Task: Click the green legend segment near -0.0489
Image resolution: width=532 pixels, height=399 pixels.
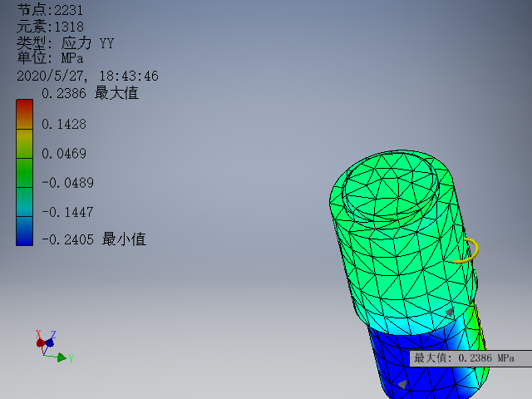Action: click(24, 173)
